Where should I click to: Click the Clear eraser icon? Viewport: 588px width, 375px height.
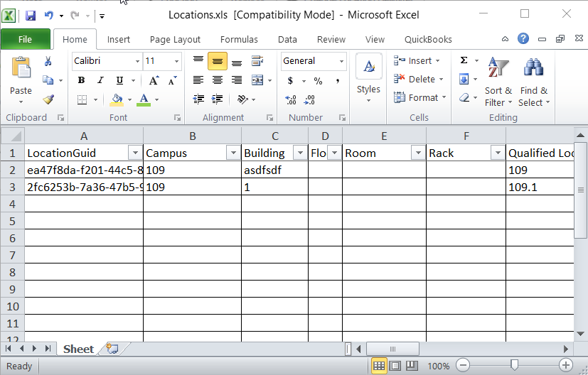click(x=464, y=98)
